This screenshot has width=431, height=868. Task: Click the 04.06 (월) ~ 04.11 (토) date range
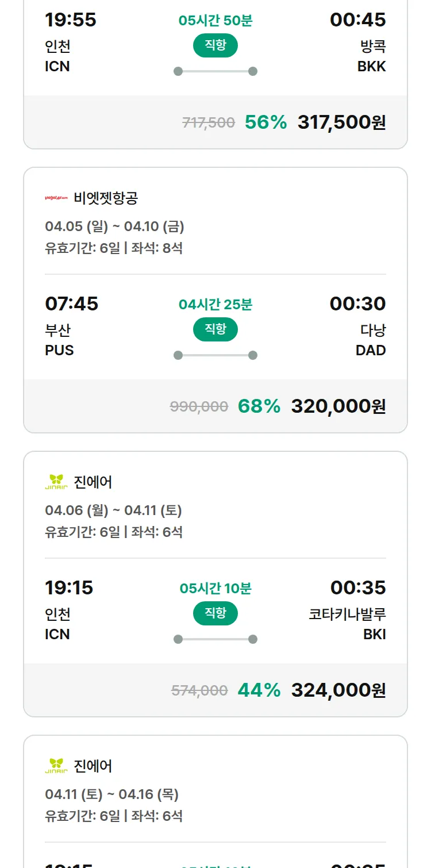pos(113,510)
